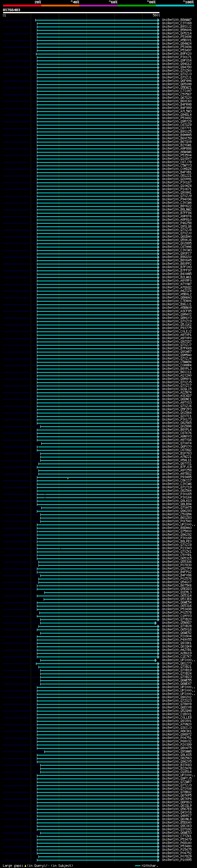Select label UniRef100_Q7XZK0
The image size is (197, 868).
pyautogui.click(x=177, y=71)
